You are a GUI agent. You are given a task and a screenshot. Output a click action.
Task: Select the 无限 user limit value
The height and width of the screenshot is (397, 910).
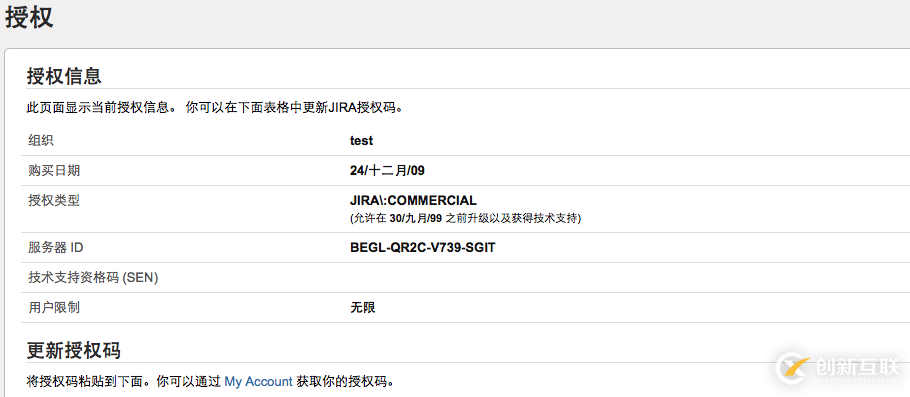tap(363, 308)
